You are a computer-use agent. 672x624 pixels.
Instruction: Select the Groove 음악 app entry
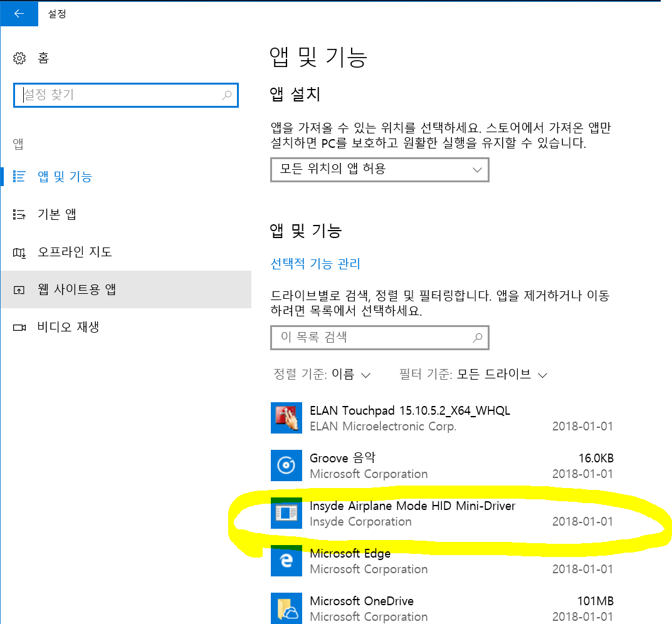click(x=442, y=465)
